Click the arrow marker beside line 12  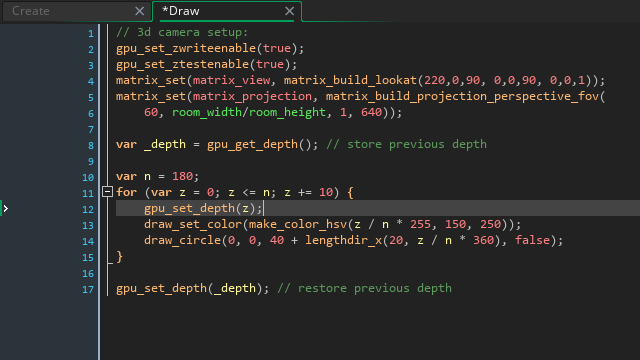5,209
